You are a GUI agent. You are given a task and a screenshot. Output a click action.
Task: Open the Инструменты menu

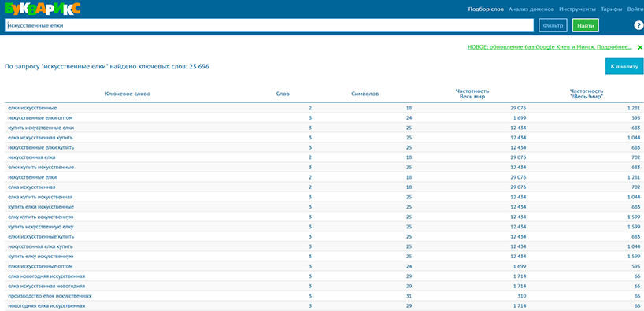(x=577, y=9)
